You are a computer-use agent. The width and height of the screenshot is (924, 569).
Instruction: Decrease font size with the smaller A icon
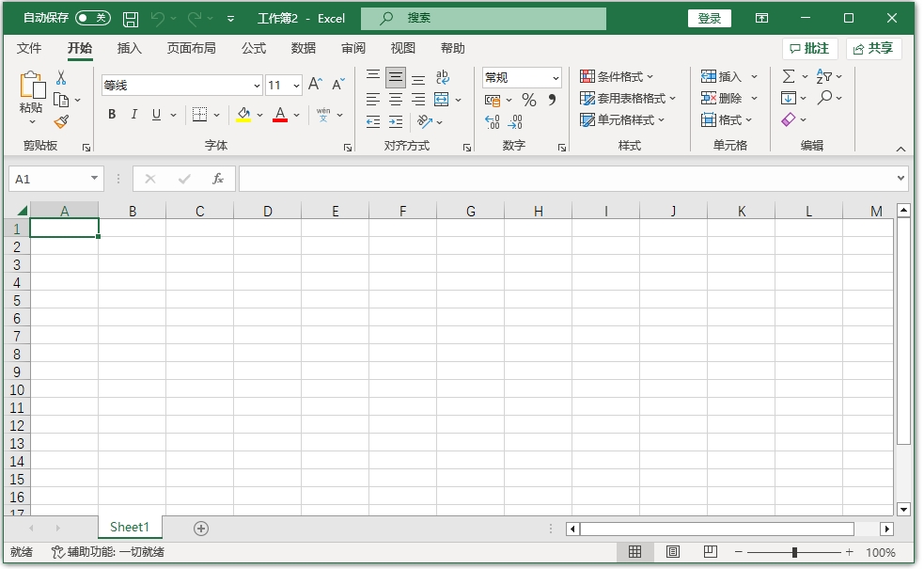337,85
